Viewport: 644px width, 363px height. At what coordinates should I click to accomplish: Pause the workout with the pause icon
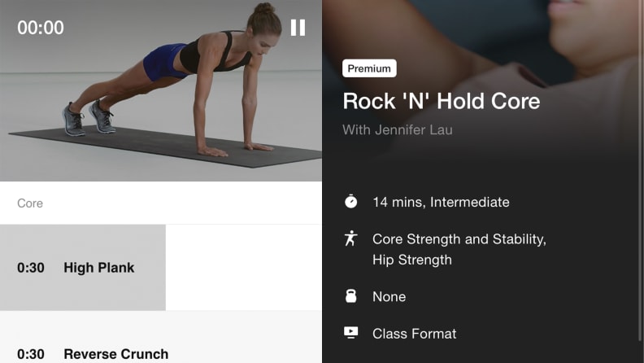click(x=298, y=28)
